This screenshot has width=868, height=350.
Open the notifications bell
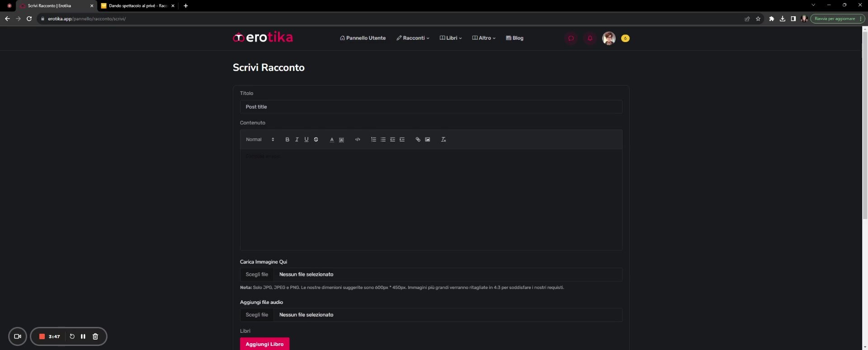590,38
